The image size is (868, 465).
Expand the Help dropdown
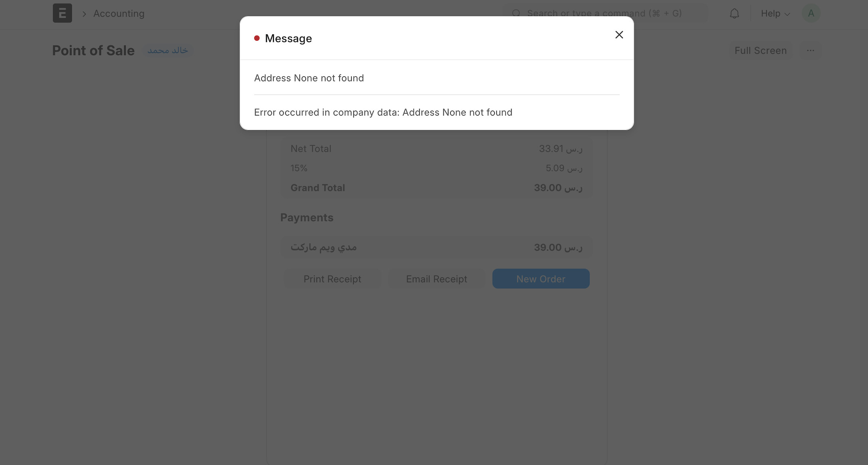pyautogui.click(x=775, y=14)
